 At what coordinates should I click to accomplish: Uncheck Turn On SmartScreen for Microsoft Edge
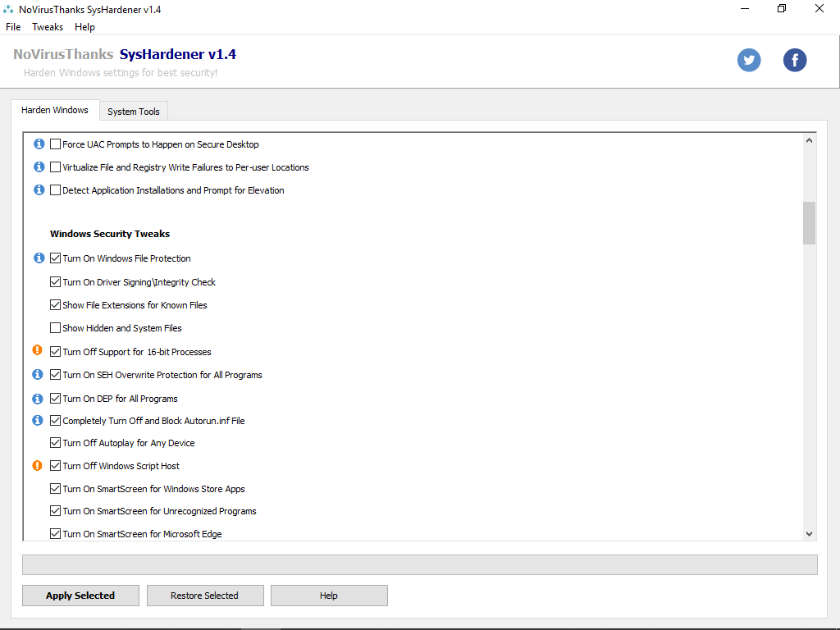55,533
